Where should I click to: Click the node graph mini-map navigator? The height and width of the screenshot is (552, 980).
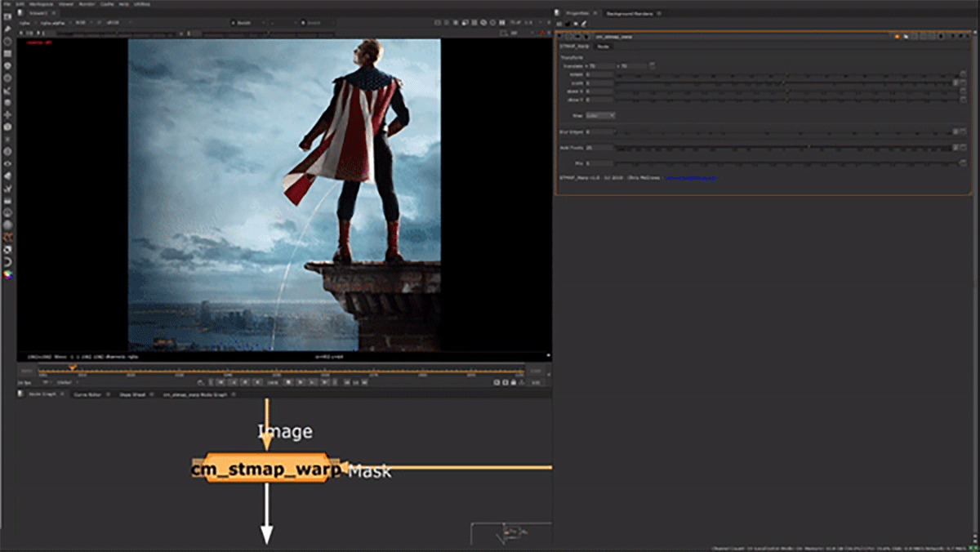click(x=511, y=533)
